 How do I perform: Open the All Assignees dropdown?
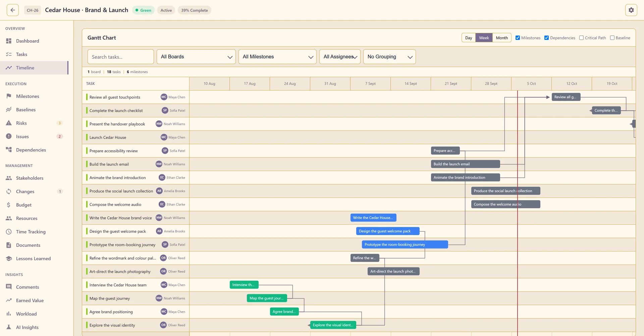pyautogui.click(x=340, y=57)
